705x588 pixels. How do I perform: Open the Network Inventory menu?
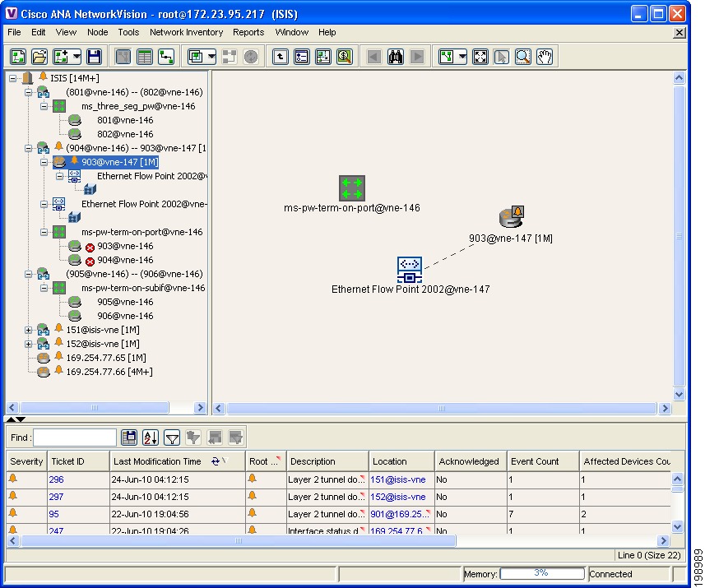tap(186, 32)
